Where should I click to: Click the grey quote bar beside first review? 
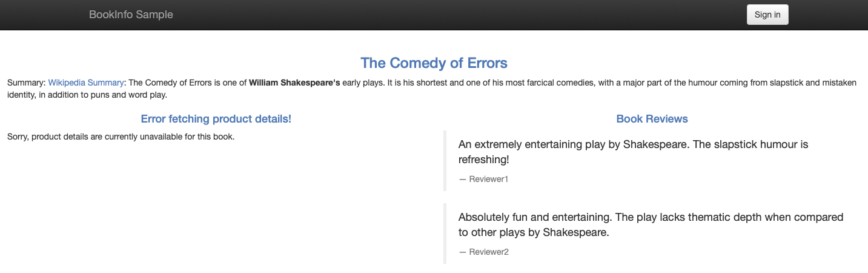click(445, 161)
